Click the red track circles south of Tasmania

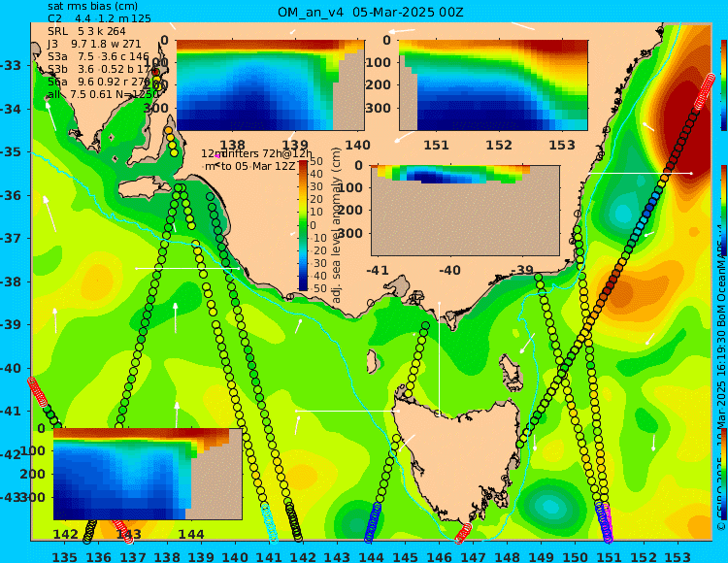(463, 533)
